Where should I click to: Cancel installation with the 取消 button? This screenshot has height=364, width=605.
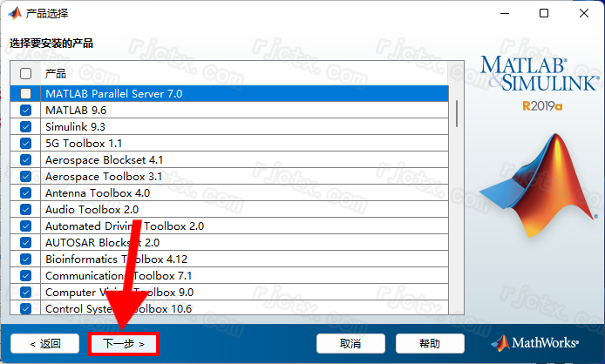coord(350,344)
